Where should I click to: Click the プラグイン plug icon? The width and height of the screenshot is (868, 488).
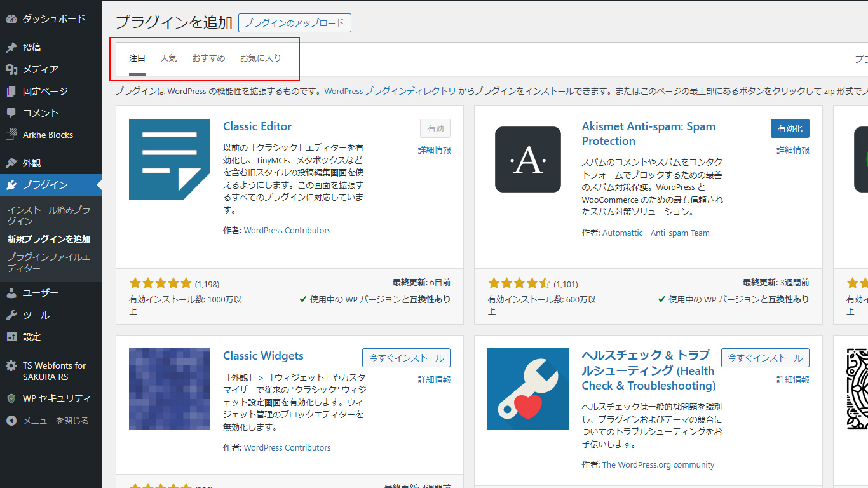pyautogui.click(x=11, y=185)
